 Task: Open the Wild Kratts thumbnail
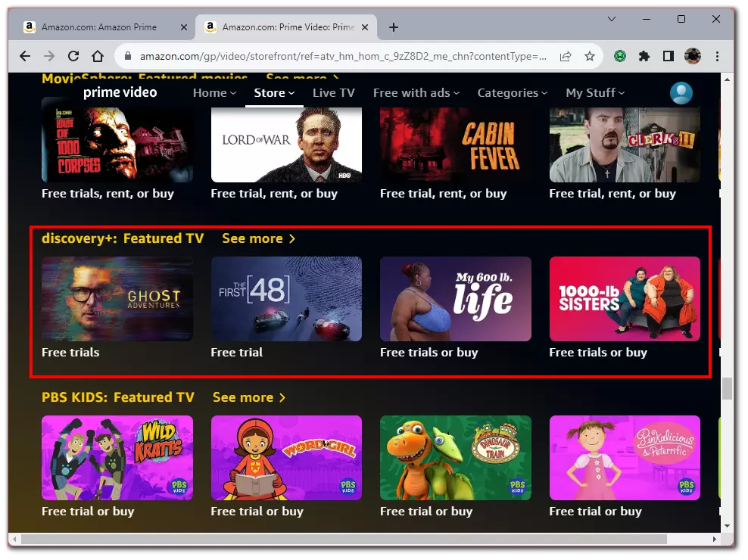(117, 458)
